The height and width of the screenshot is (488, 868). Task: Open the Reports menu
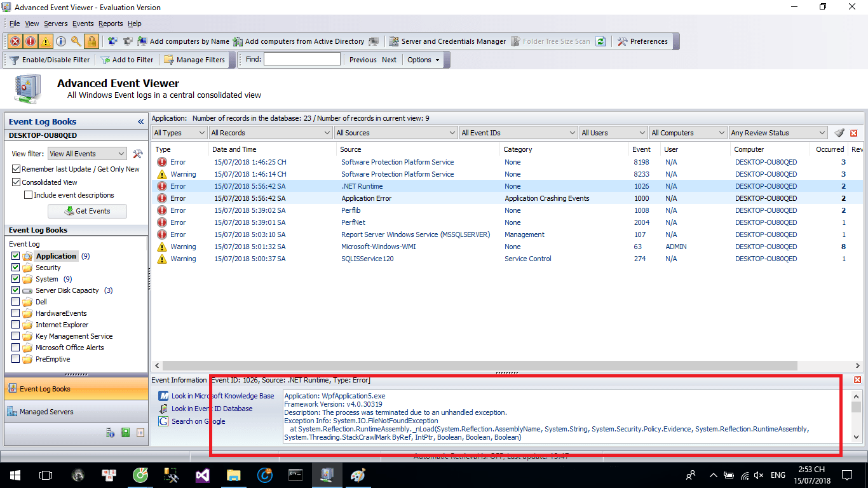click(x=111, y=24)
